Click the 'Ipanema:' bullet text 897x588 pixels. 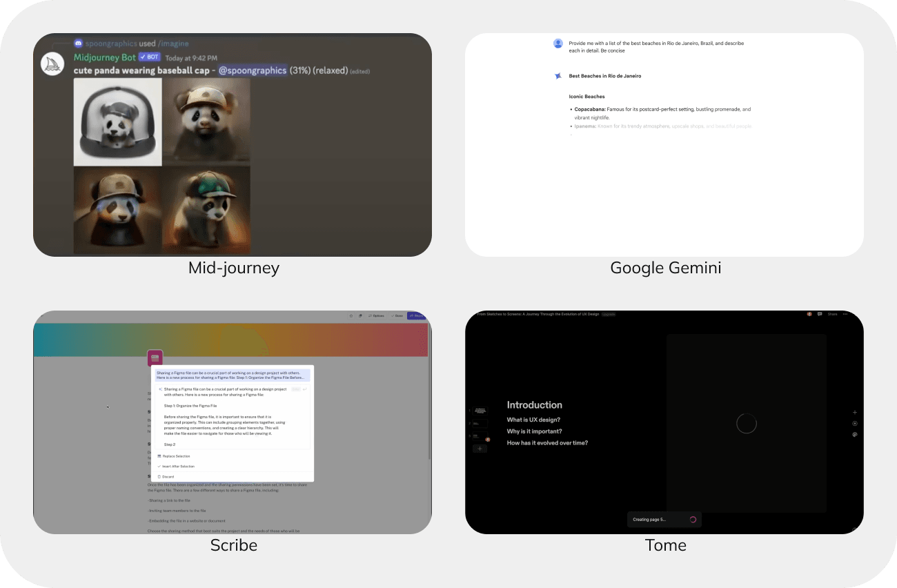tap(584, 126)
